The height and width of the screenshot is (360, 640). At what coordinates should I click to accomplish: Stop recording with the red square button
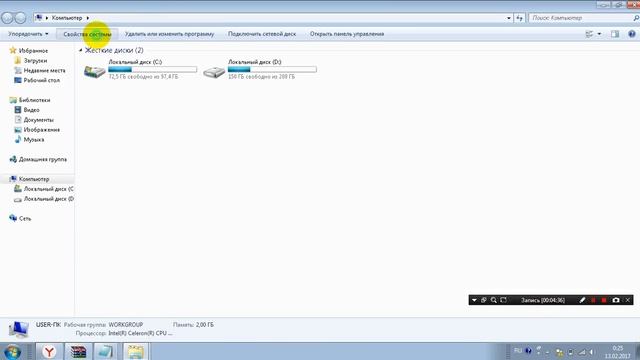(604, 300)
